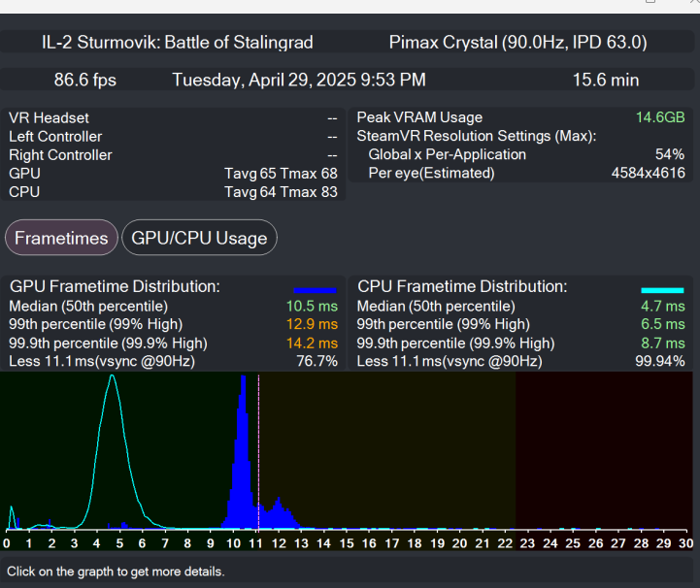Click the 86.6 fps readout
The height and width of the screenshot is (588, 700).
tap(84, 80)
